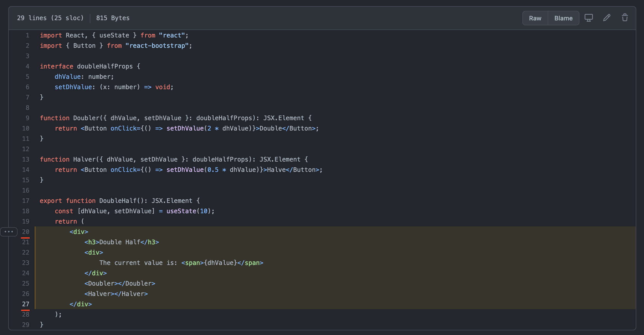Click the Halver function name on line 13
Image resolution: width=644 pixels, height=335 pixels.
pyautogui.click(x=84, y=159)
